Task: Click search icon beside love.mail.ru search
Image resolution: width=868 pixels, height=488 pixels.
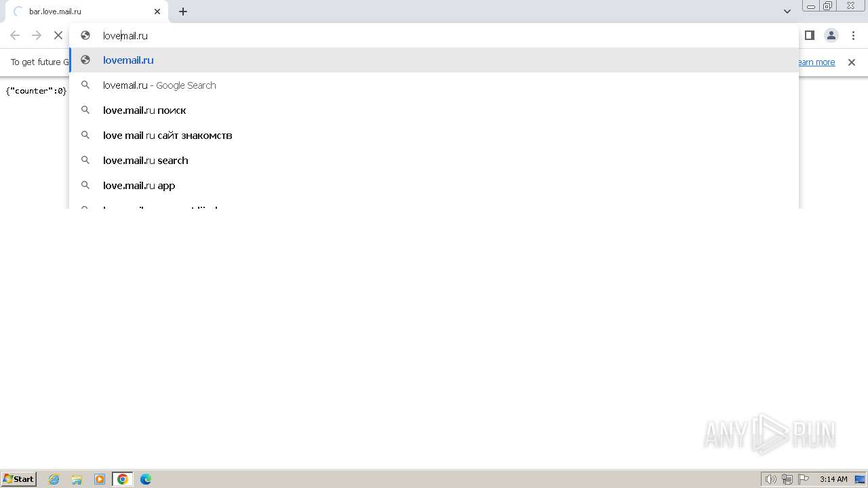Action: (85, 161)
